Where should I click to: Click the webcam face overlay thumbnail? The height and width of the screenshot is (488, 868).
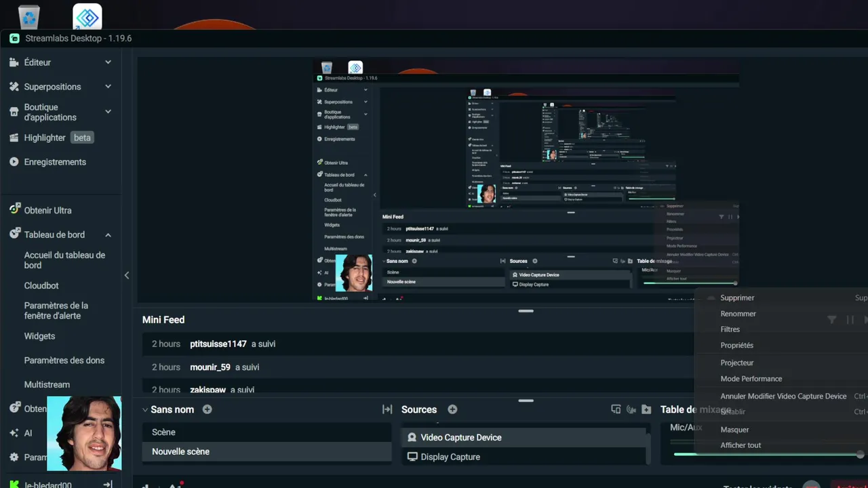tap(85, 433)
